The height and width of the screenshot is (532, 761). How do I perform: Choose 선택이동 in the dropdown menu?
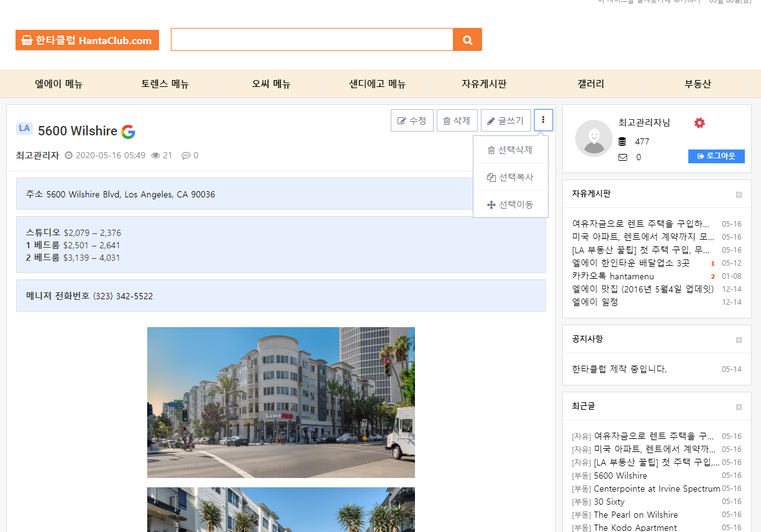click(x=510, y=204)
